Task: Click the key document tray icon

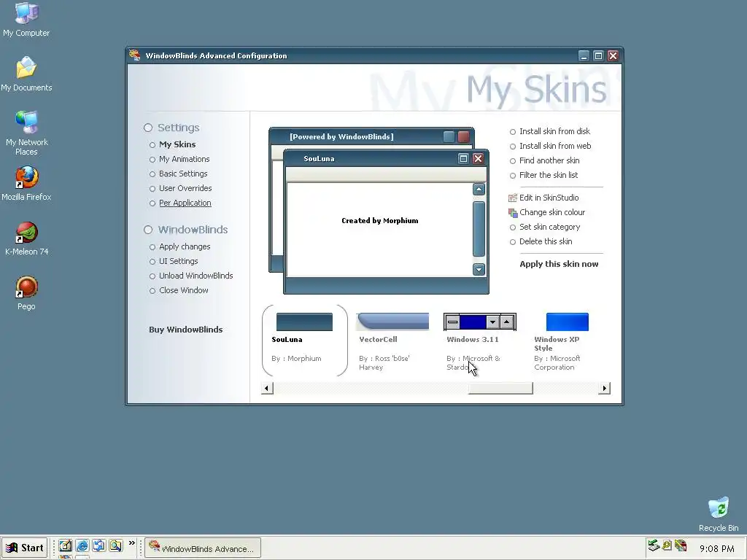Action: click(x=667, y=545)
